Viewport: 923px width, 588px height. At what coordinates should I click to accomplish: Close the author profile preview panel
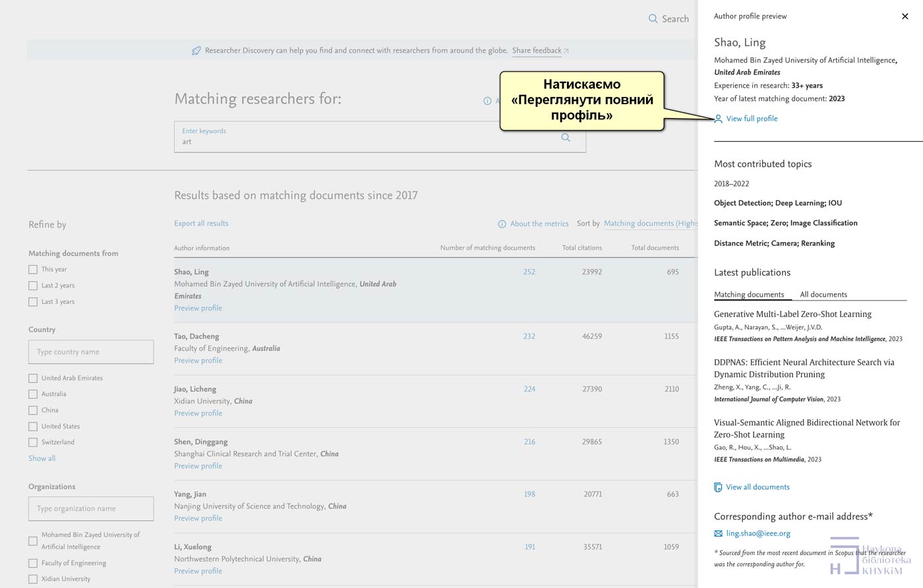coord(905,16)
